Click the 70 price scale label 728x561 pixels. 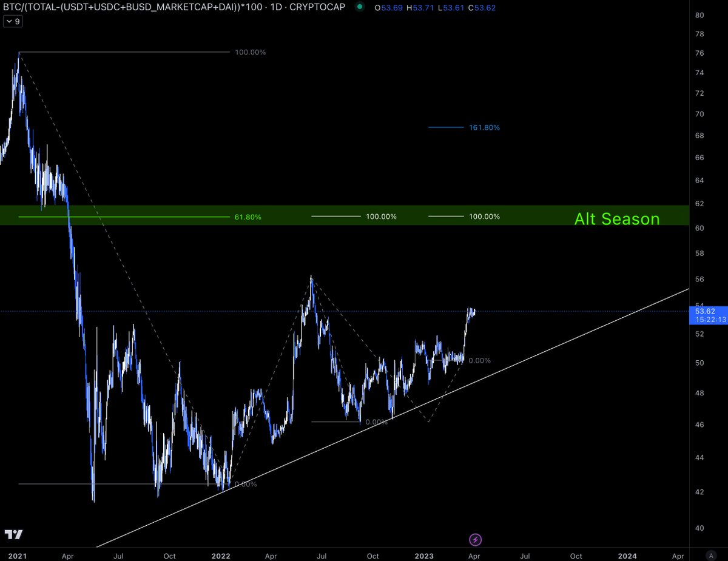coord(699,114)
